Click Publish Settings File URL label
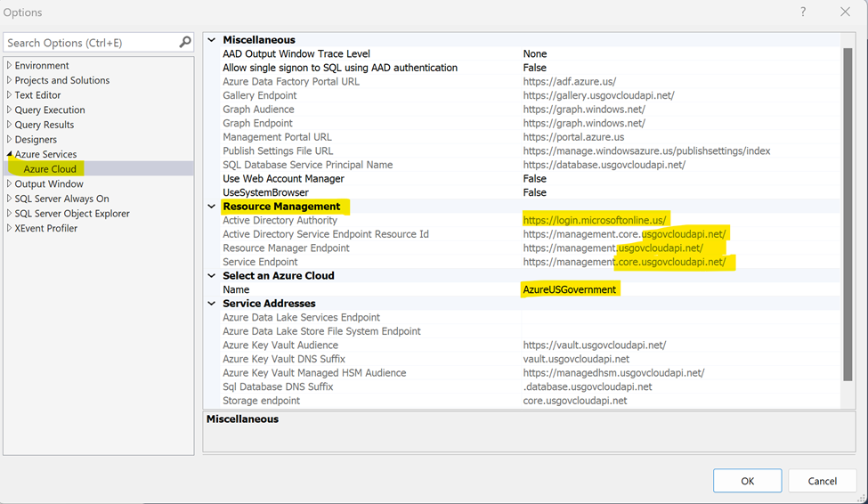 [x=278, y=150]
